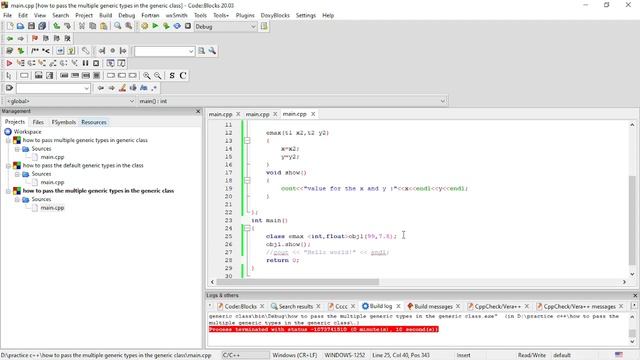Paste from clipboard using toolbar icon
This screenshot has height=360, width=640.
104,26
